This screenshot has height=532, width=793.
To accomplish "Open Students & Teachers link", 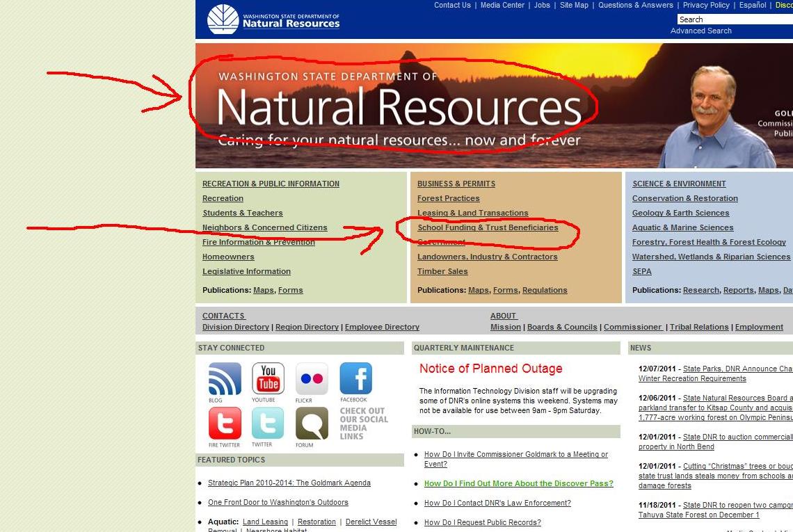I will [242, 213].
